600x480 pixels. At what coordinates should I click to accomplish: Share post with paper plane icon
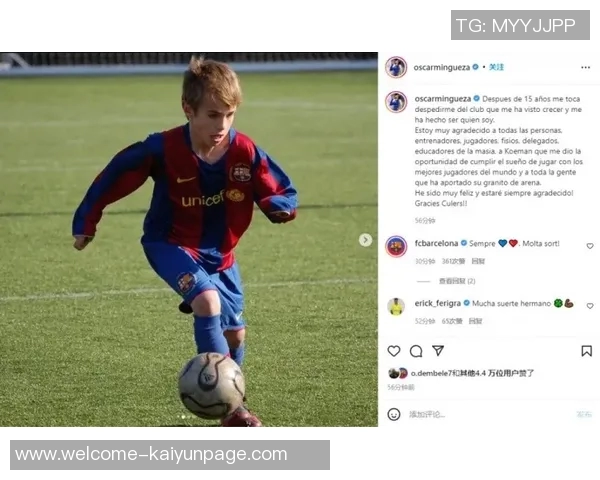tap(438, 351)
